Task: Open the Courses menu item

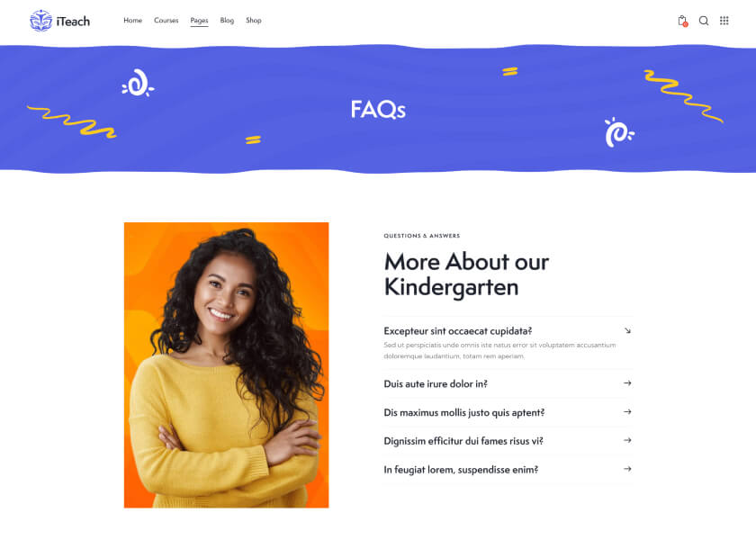Action: coord(166,21)
